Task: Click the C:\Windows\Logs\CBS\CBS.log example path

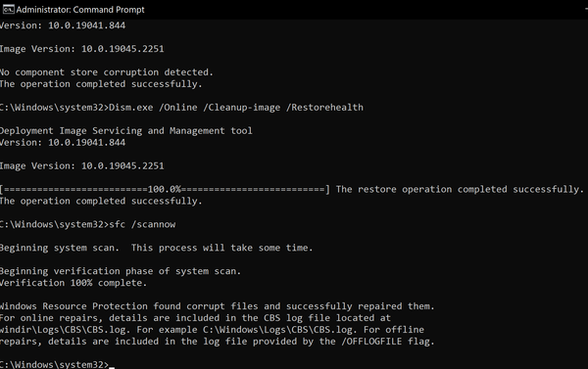Action: (x=278, y=330)
